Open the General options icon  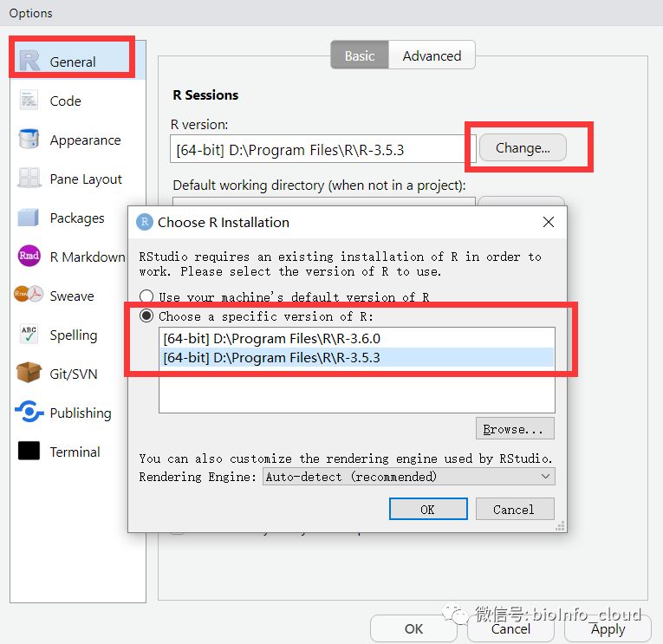pos(29,61)
